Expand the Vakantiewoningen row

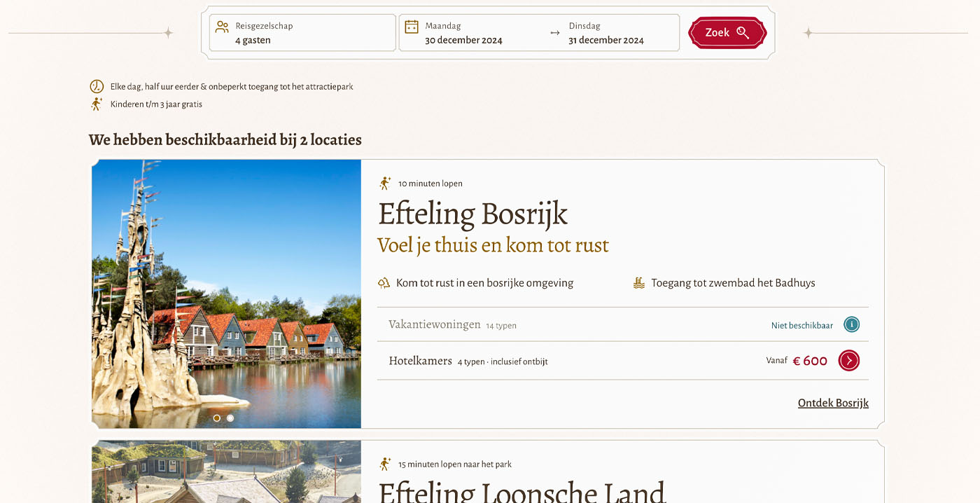pos(623,324)
